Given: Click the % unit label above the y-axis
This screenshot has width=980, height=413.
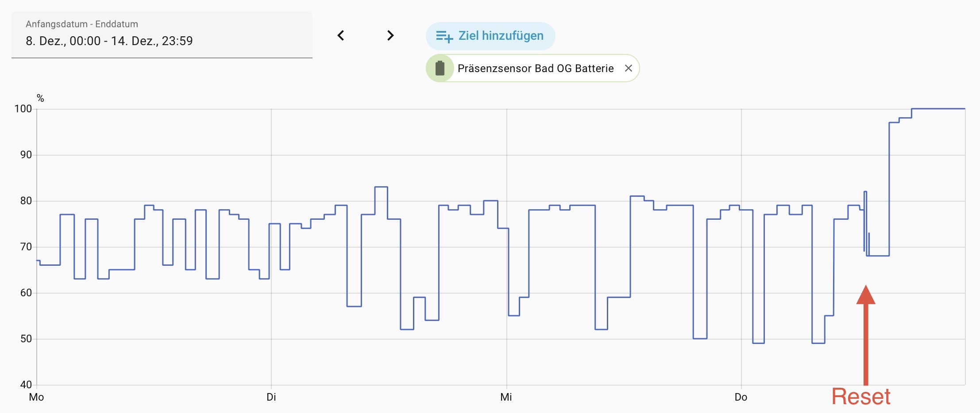Looking at the screenshot, I should [40, 98].
